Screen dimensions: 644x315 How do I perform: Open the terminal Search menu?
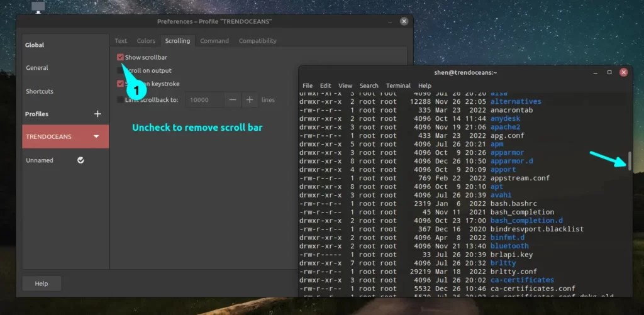coord(369,86)
